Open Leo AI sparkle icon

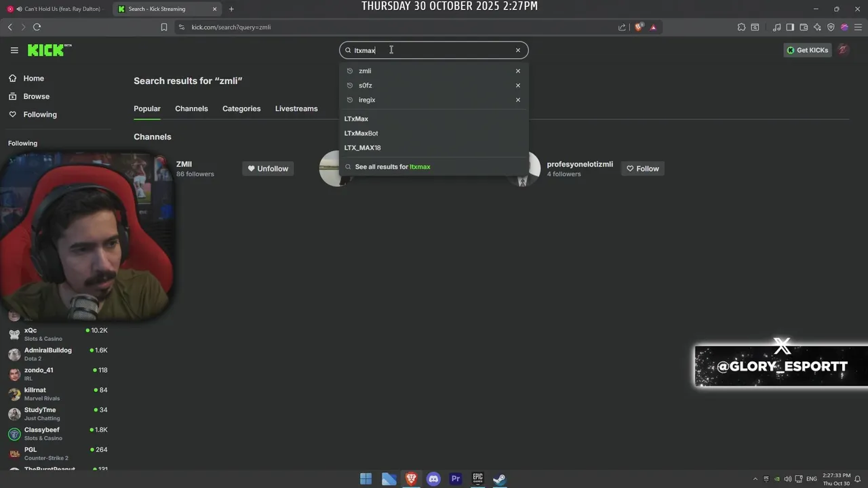coord(817,27)
